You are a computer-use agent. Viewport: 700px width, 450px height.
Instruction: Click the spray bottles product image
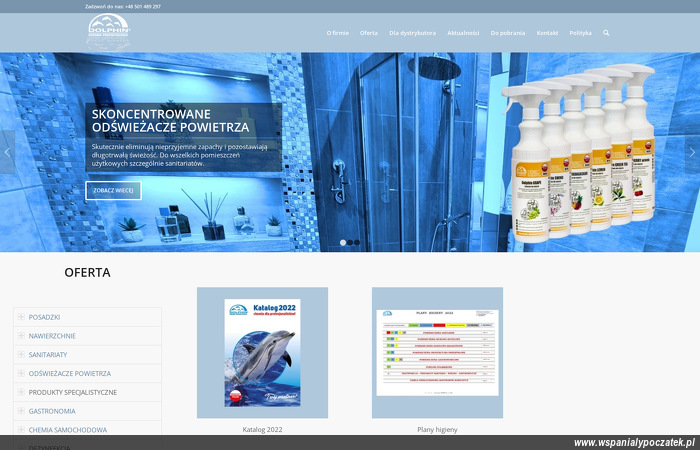click(579, 153)
